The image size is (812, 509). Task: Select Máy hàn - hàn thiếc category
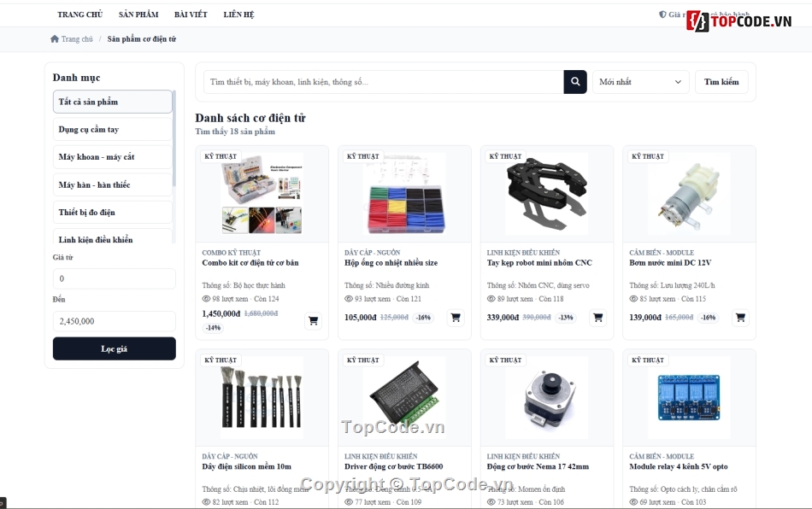pyautogui.click(x=112, y=184)
